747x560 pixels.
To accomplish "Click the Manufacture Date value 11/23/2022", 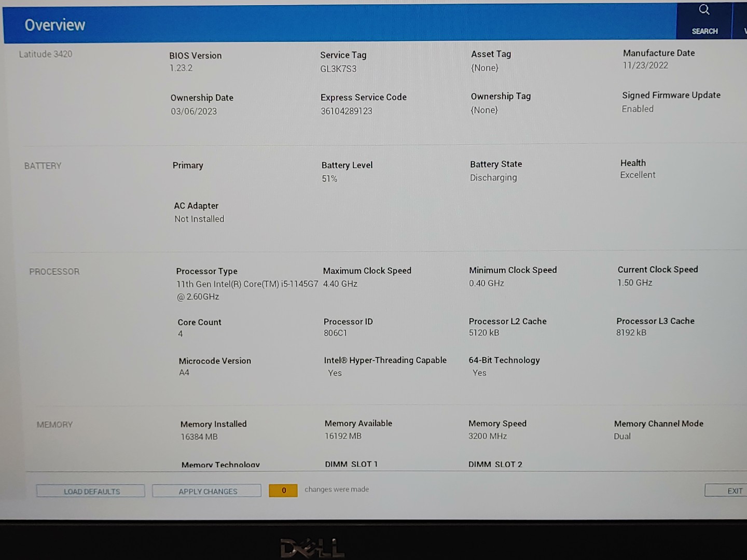I will pyautogui.click(x=645, y=65).
